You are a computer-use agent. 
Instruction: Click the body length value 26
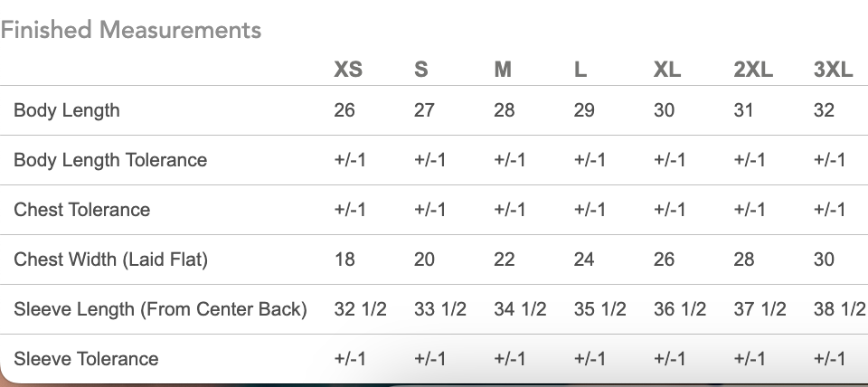tap(344, 110)
